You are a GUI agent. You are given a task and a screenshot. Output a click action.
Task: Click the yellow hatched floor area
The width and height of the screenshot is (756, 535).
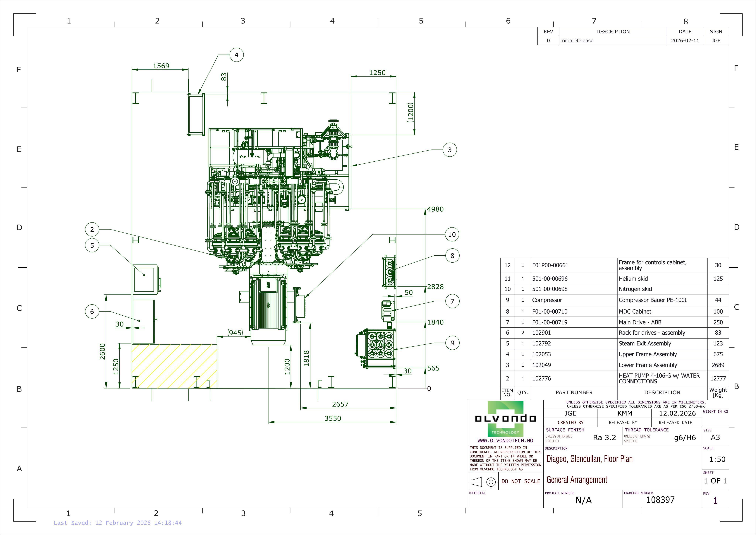[x=174, y=366]
